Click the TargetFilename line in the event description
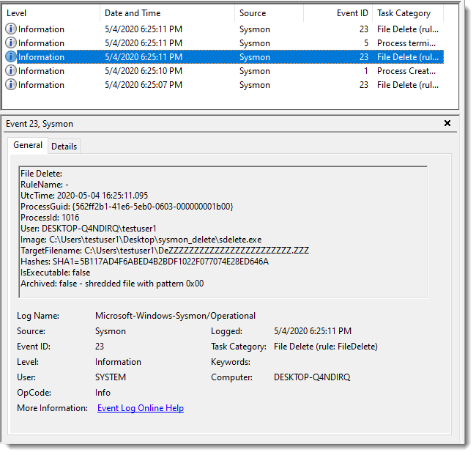Image resolution: width=476 pixels, height=455 pixels. pyautogui.click(x=165, y=251)
